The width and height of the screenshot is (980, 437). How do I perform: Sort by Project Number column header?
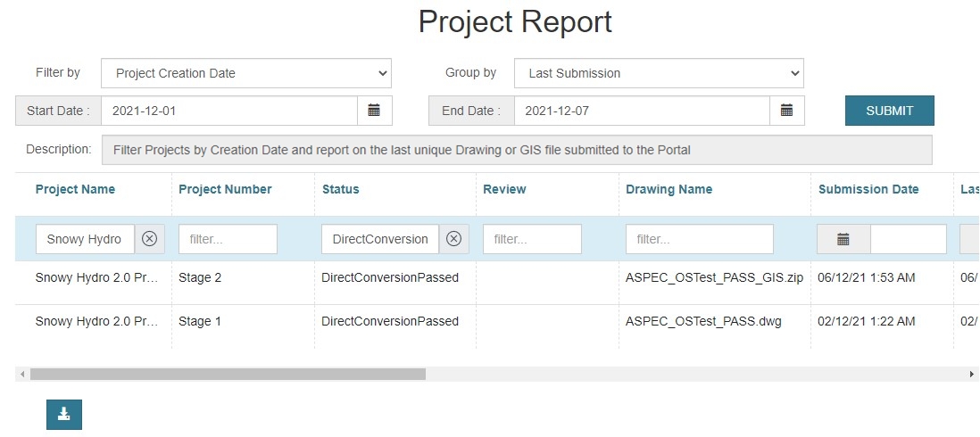pos(225,189)
